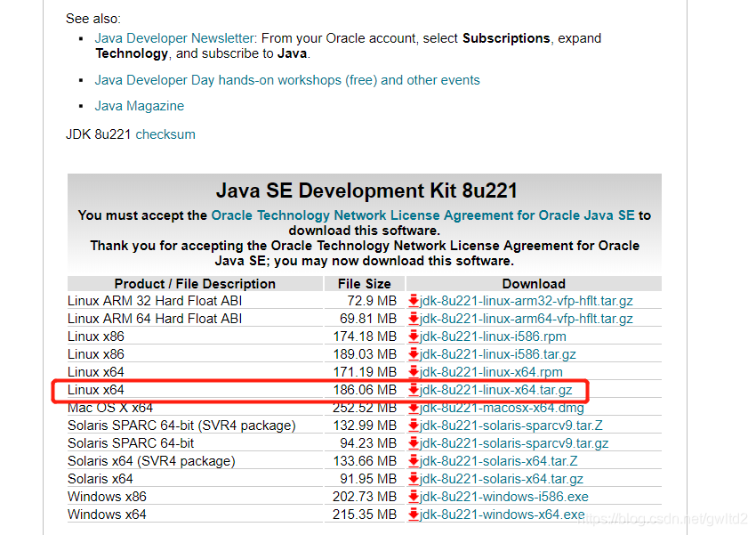756x535 pixels.
Task: Open the Java Developer Newsletter link
Action: 174,38
